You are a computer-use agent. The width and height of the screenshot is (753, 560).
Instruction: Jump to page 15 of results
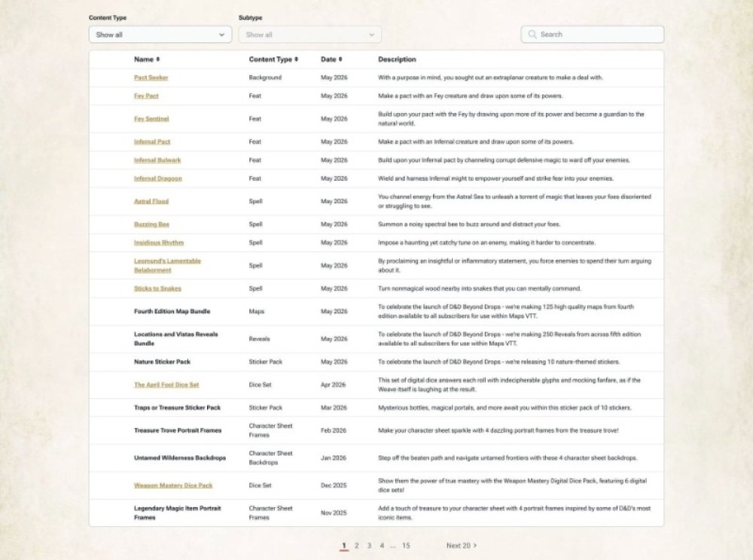click(x=407, y=546)
